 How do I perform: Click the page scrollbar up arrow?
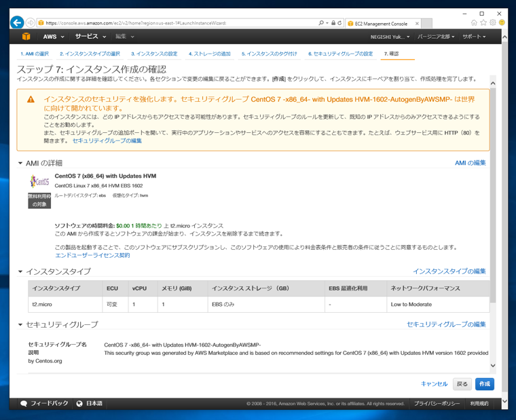click(x=505, y=37)
